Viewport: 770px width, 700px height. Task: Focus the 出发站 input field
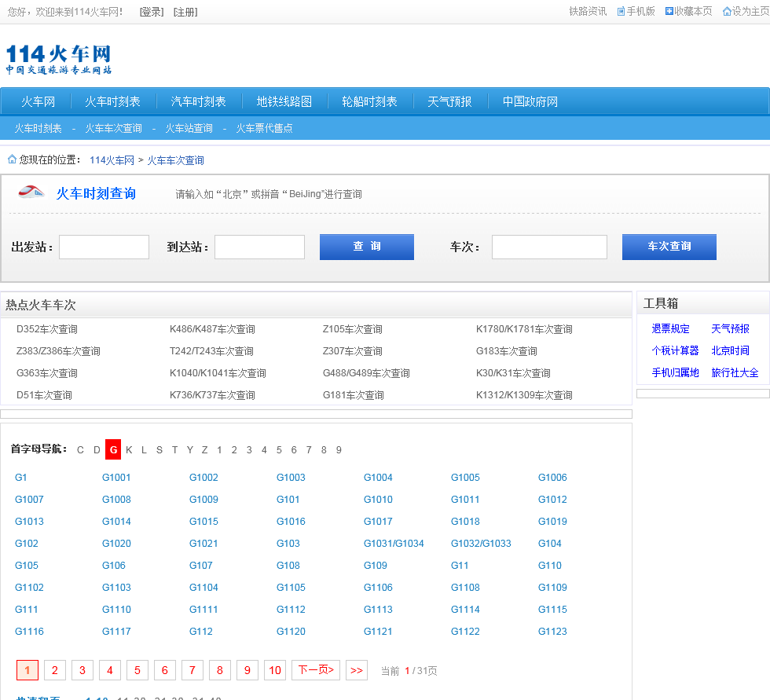click(104, 247)
